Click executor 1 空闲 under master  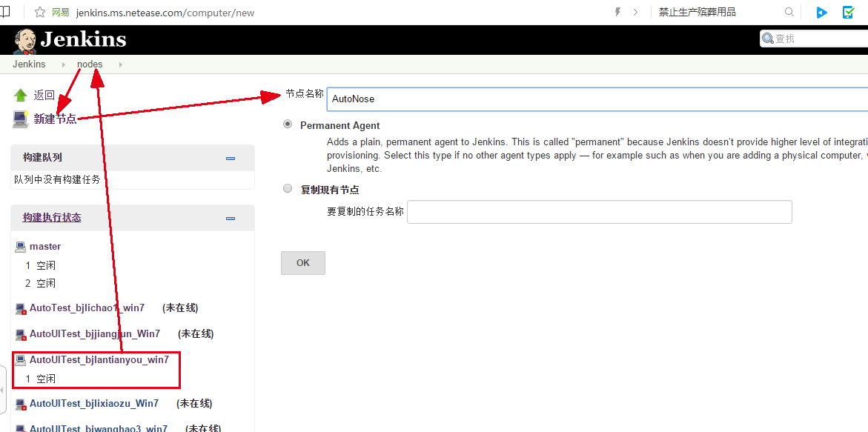pyautogui.click(x=41, y=265)
